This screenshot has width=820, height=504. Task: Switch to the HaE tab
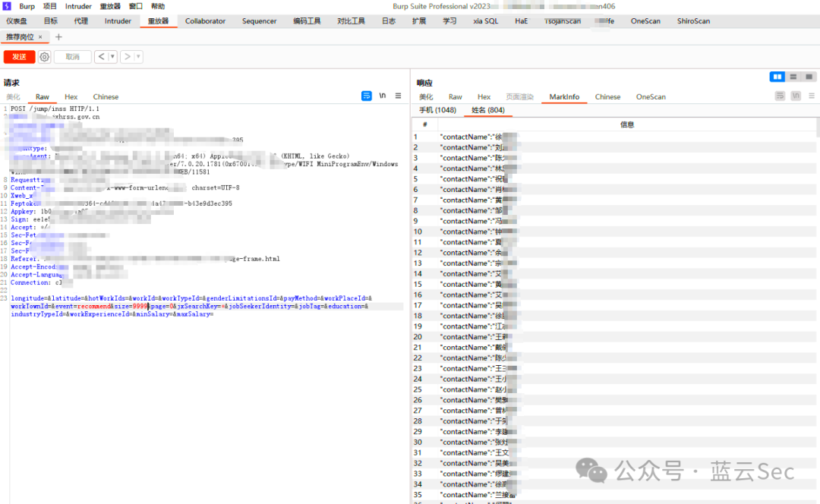pos(521,21)
